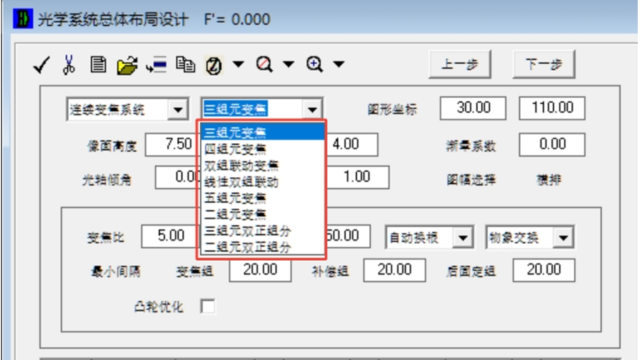Click the 补偿组 field showing 20.00
This screenshot has height=360, width=640.
click(394, 270)
